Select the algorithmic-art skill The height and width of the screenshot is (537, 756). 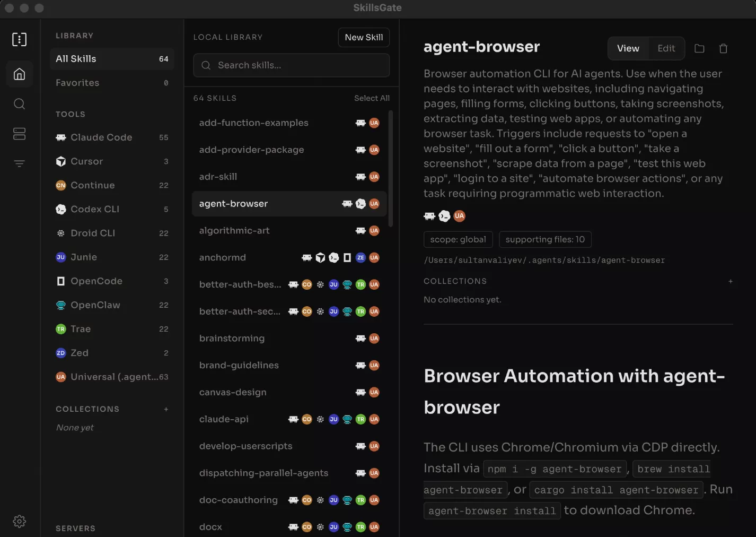(289, 231)
